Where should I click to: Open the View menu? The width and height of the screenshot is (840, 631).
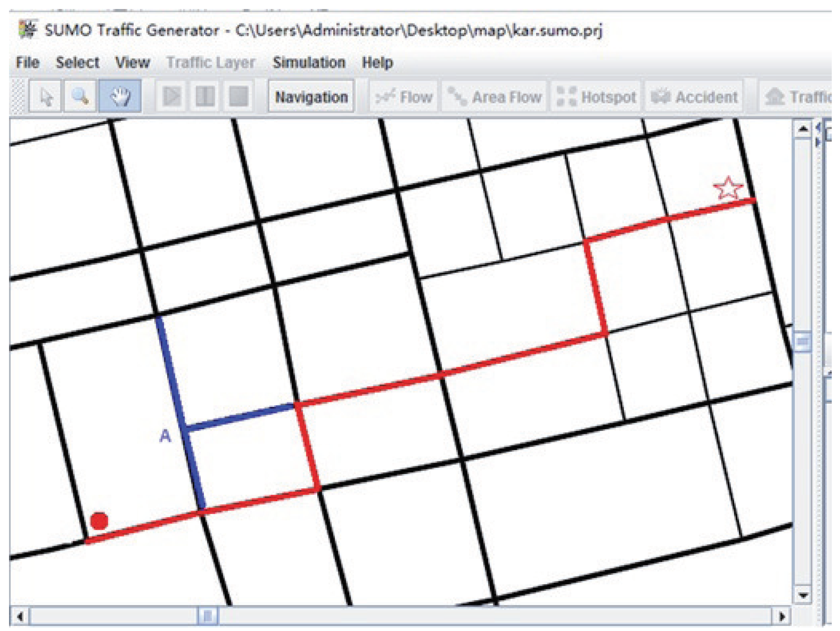pyautogui.click(x=133, y=62)
